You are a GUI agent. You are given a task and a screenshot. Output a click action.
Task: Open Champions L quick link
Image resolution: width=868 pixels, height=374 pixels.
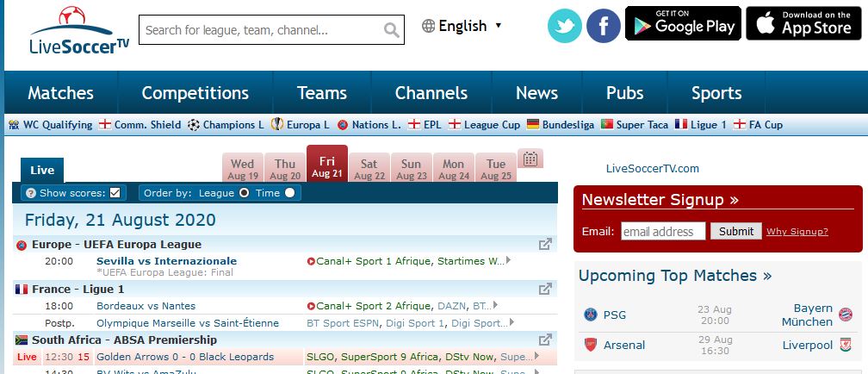[x=226, y=125]
